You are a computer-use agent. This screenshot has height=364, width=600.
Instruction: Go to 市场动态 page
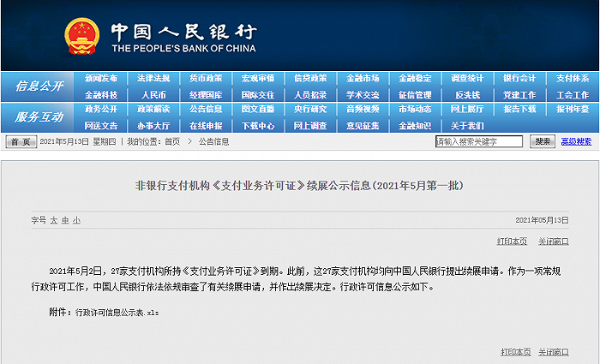[415, 110]
